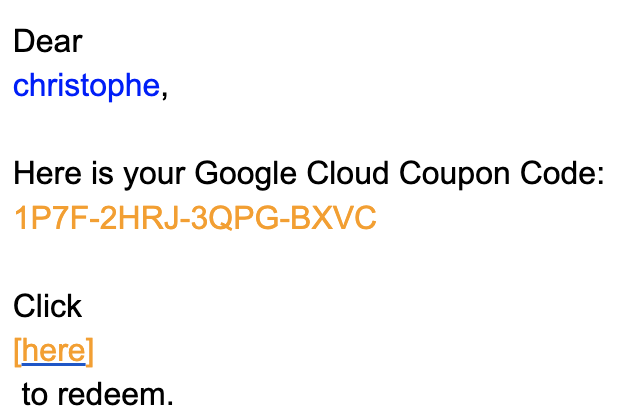Image resolution: width=635 pixels, height=416 pixels.
Task: Open the orange [here] redeem link
Action: (x=54, y=350)
